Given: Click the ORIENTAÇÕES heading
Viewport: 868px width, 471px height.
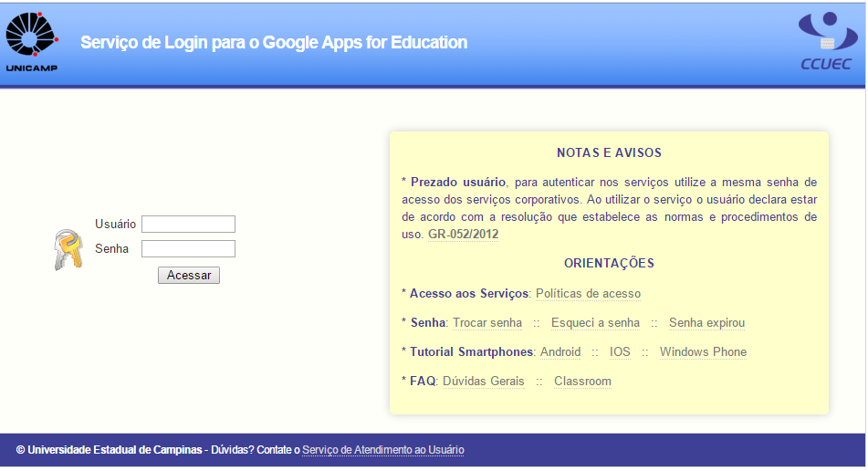Looking at the screenshot, I should 609,263.
